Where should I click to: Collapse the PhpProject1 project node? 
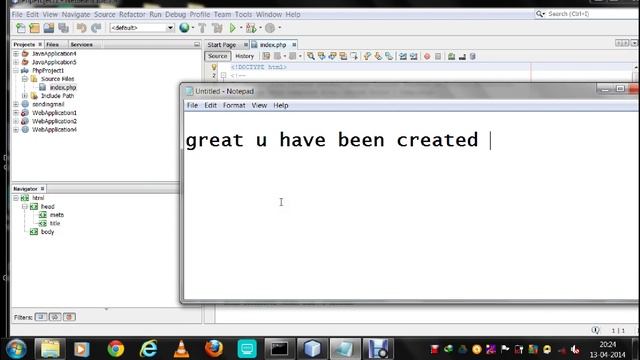click(x=16, y=71)
